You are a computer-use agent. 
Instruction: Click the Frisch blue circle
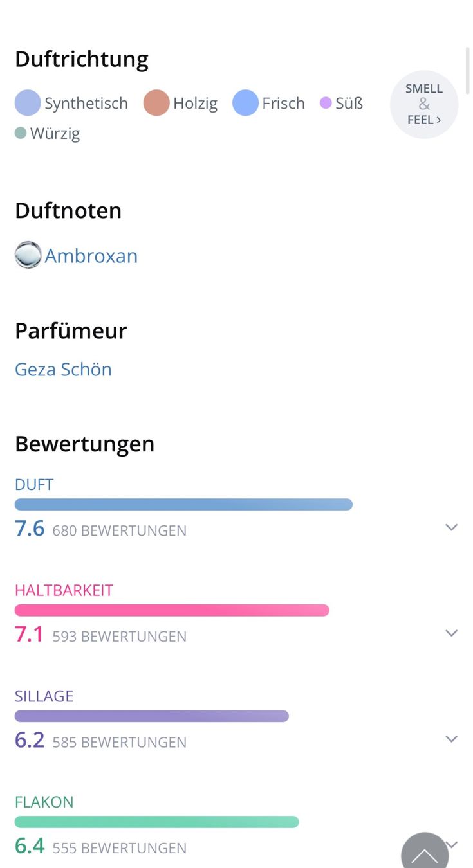pyautogui.click(x=245, y=103)
